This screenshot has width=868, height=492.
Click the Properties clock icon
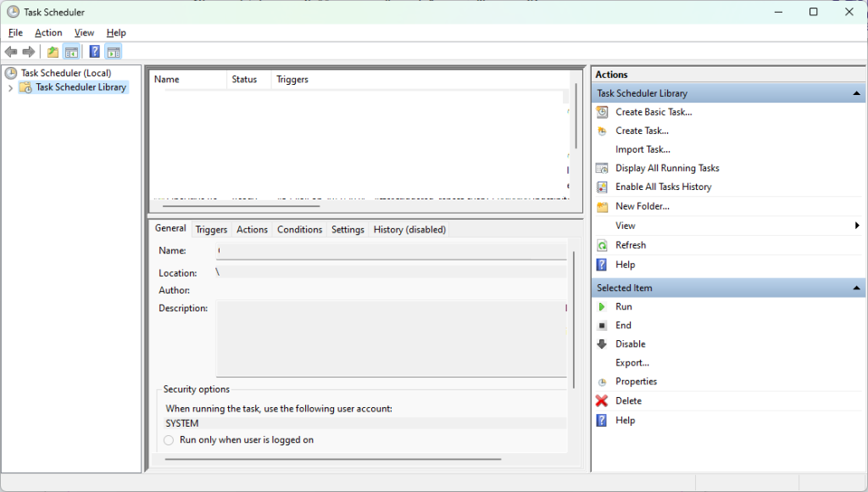tap(603, 383)
